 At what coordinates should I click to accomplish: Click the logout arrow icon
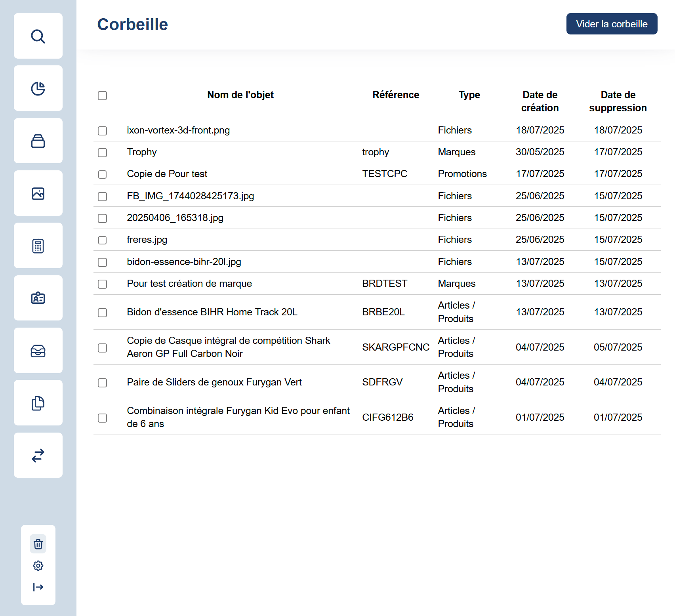tap(38, 587)
